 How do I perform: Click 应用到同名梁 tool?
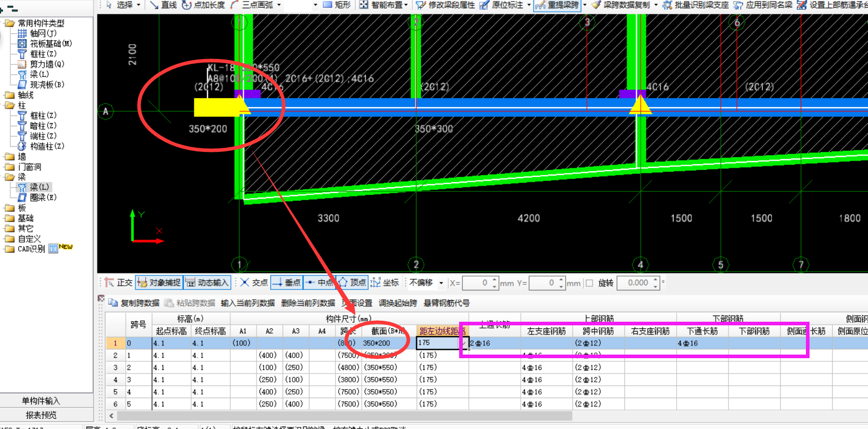763,5
